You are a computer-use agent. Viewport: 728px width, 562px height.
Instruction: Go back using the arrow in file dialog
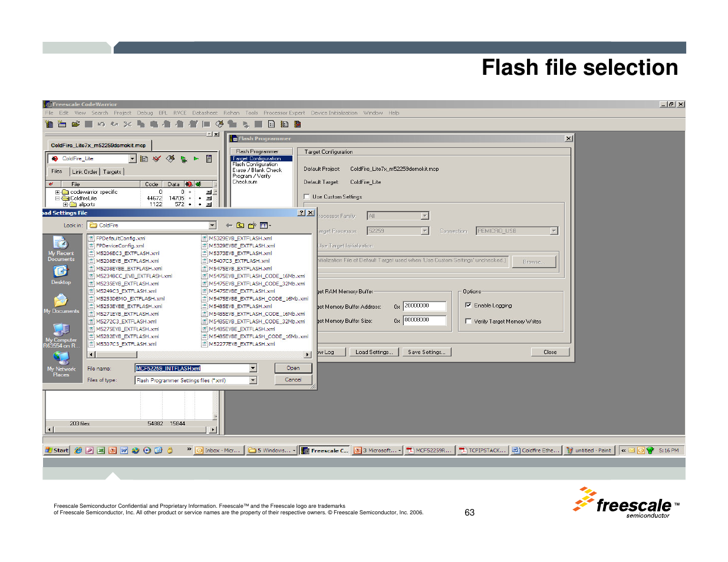click(x=229, y=225)
